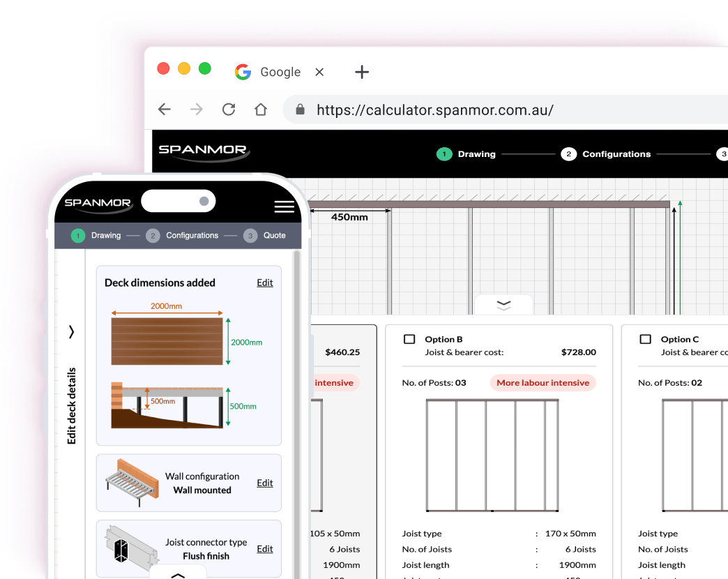Edit the deck dimensions
This screenshot has width=728, height=579.
265,283
